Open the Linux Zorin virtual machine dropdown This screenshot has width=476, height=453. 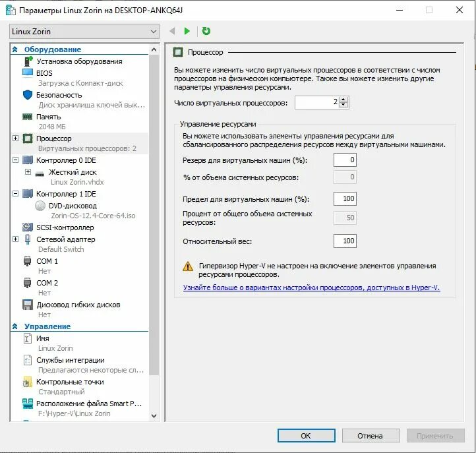[x=84, y=32]
